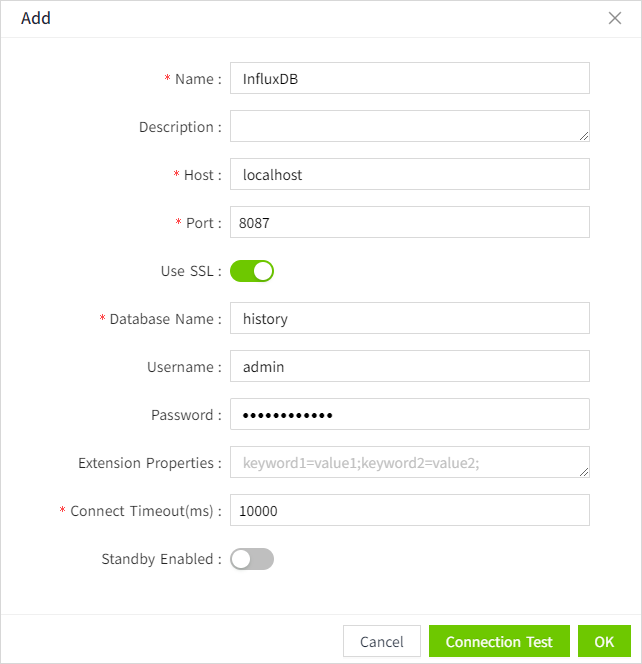Click the Connect Timeout field showing 10000
This screenshot has height=664, width=642.
pos(409,510)
